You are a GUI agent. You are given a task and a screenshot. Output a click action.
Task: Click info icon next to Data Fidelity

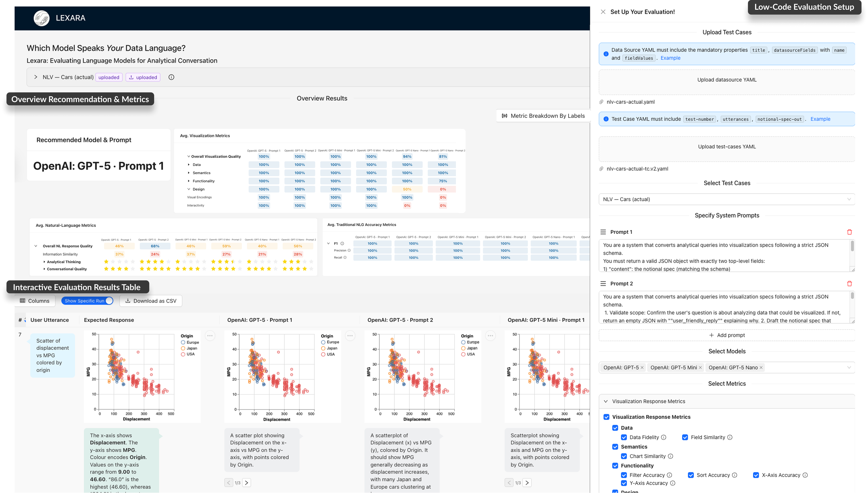[x=664, y=437]
